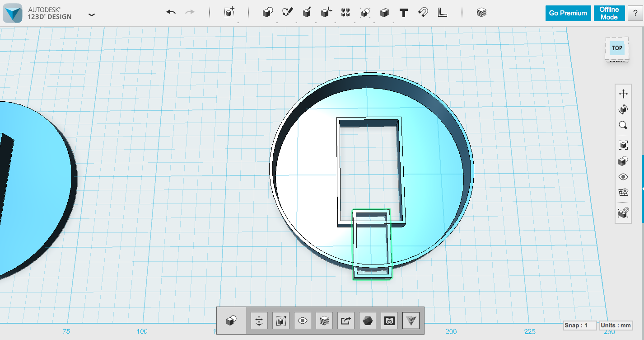Open the Text tool
Screen dimensions: 644x340
coord(403,12)
